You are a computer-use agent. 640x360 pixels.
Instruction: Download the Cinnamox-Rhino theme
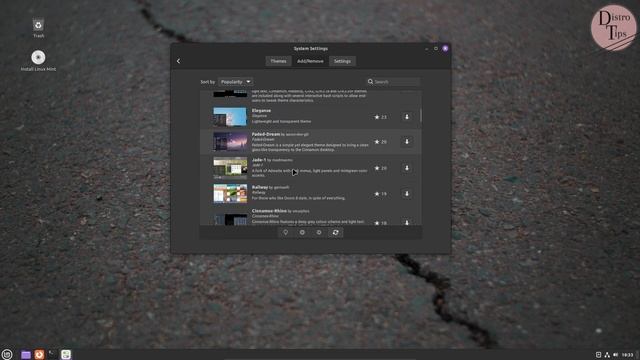(x=407, y=223)
